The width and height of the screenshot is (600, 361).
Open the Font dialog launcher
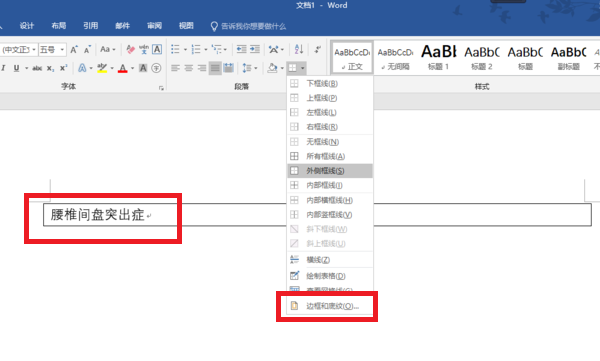(x=161, y=88)
